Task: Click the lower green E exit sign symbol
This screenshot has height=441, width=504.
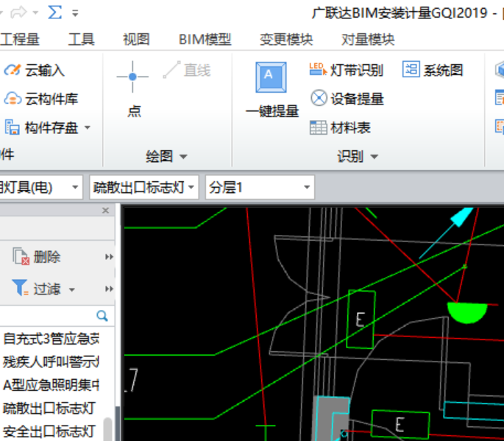Action: click(x=400, y=424)
